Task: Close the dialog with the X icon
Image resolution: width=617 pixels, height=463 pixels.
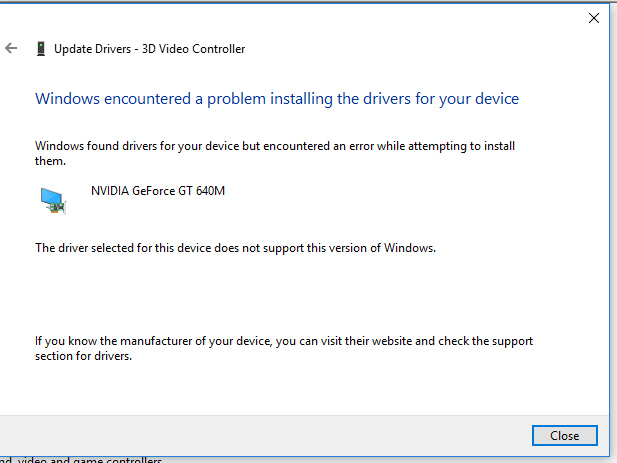Action: click(594, 18)
